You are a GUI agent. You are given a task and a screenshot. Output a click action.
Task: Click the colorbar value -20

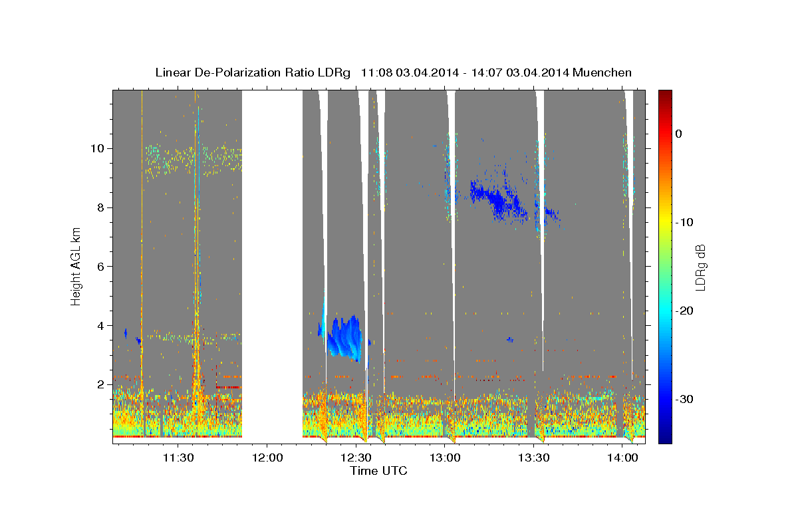(685, 311)
